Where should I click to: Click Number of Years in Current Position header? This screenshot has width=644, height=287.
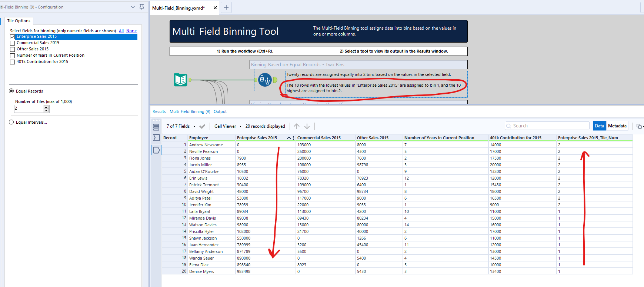(446, 138)
